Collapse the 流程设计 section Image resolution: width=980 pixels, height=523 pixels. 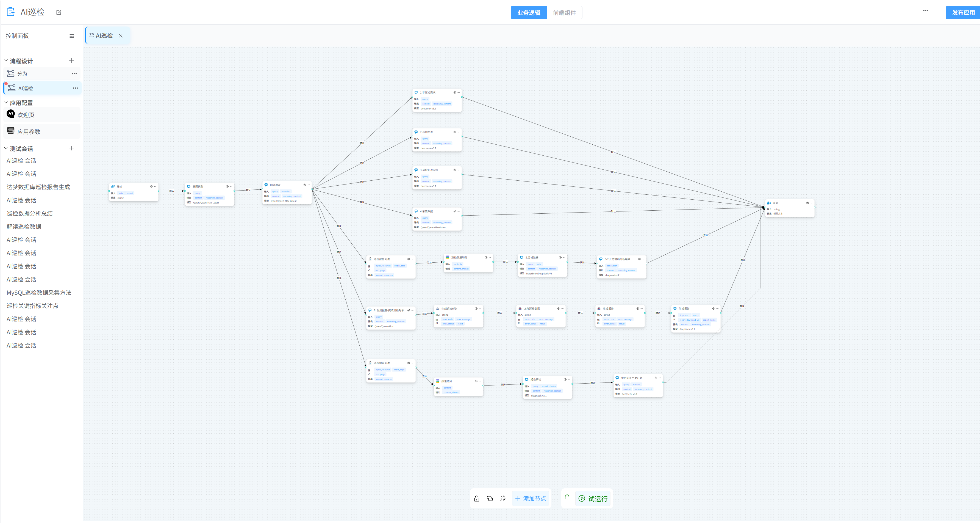point(6,60)
